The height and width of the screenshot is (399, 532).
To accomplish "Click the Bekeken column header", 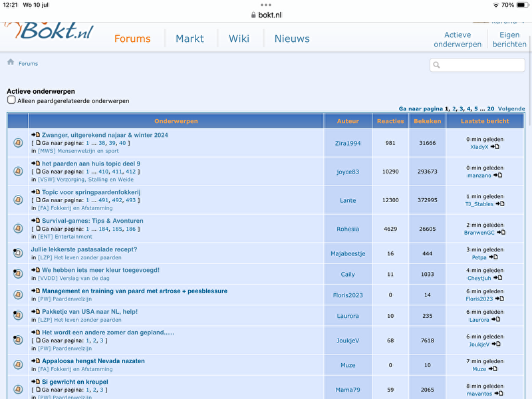I will (x=427, y=121).
